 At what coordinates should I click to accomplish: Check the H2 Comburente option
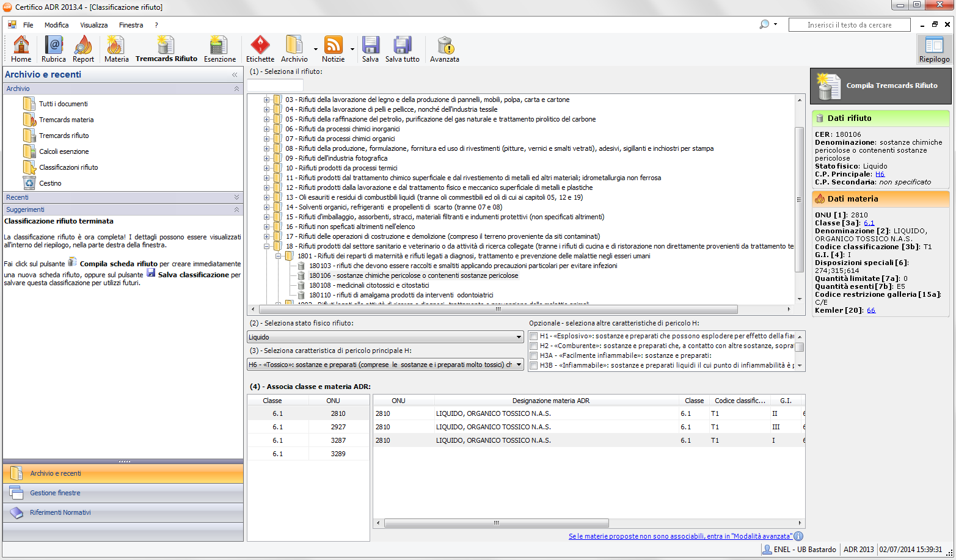point(534,346)
